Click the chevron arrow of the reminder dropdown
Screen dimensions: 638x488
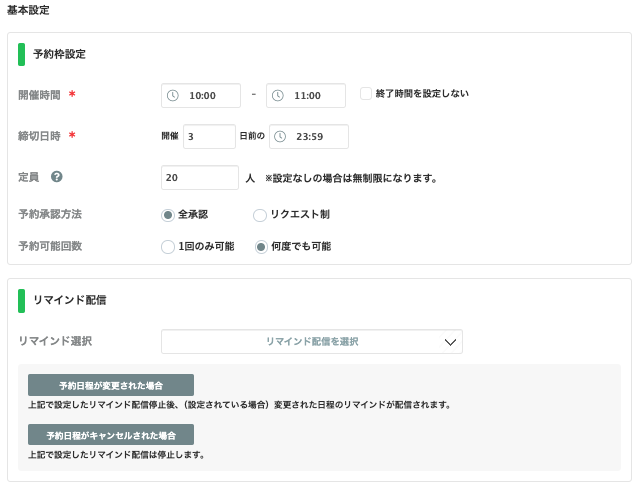(449, 342)
